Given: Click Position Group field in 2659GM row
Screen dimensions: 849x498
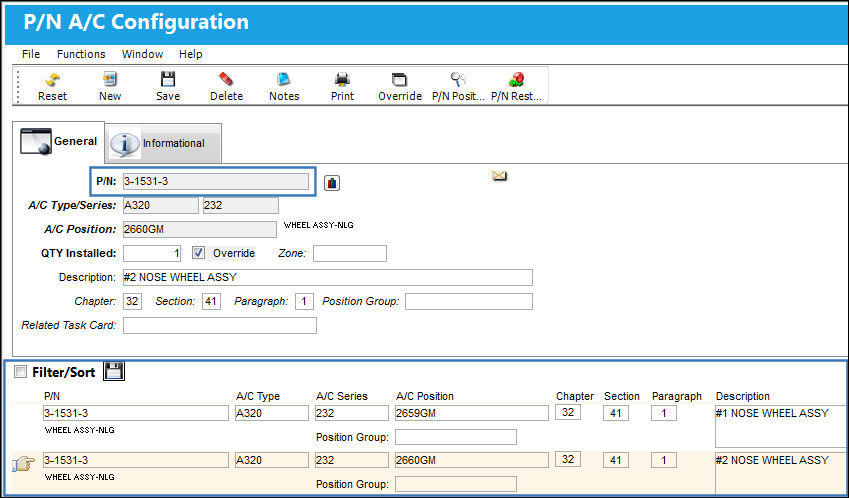Looking at the screenshot, I should pos(456,437).
